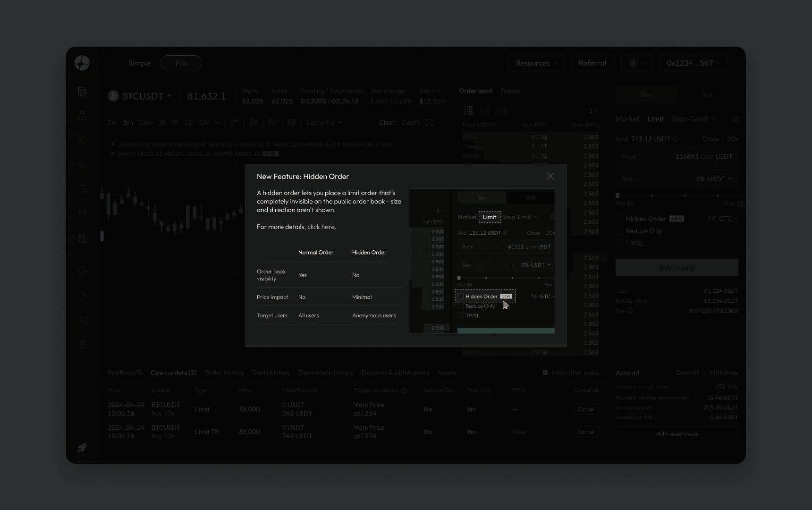Switch to Simple trading mode
812x510 pixels.
click(x=140, y=63)
